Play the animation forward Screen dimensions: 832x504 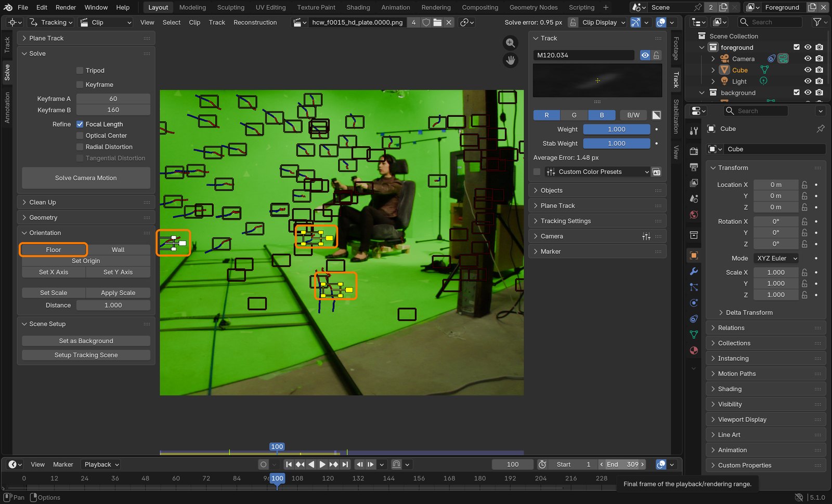pyautogui.click(x=322, y=465)
